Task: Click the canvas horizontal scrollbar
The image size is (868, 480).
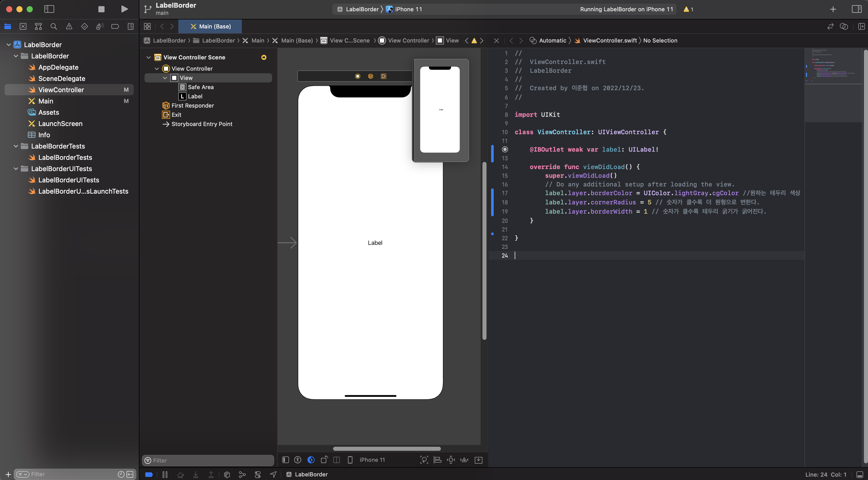Action: [x=387, y=449]
